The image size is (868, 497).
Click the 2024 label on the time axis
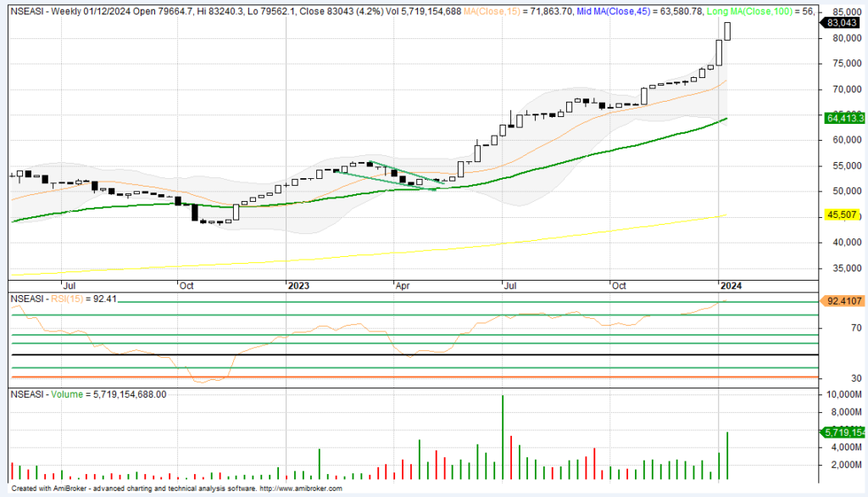(731, 286)
